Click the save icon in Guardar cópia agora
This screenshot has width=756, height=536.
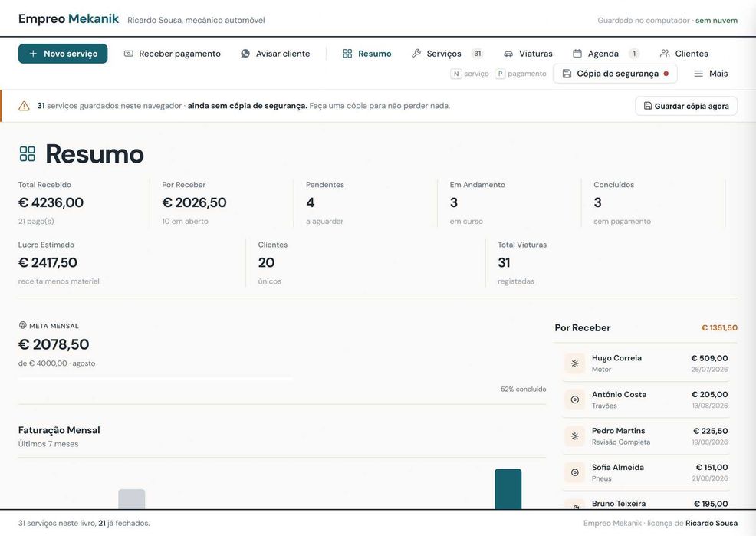648,106
